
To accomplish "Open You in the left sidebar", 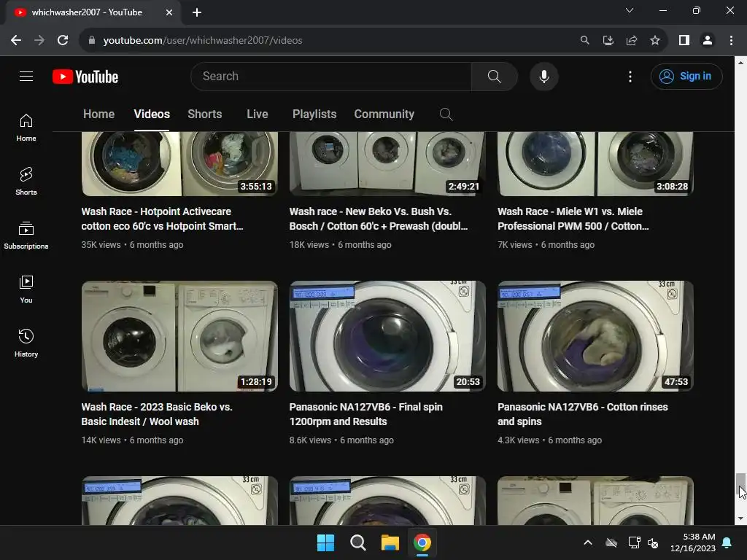I will (26, 289).
